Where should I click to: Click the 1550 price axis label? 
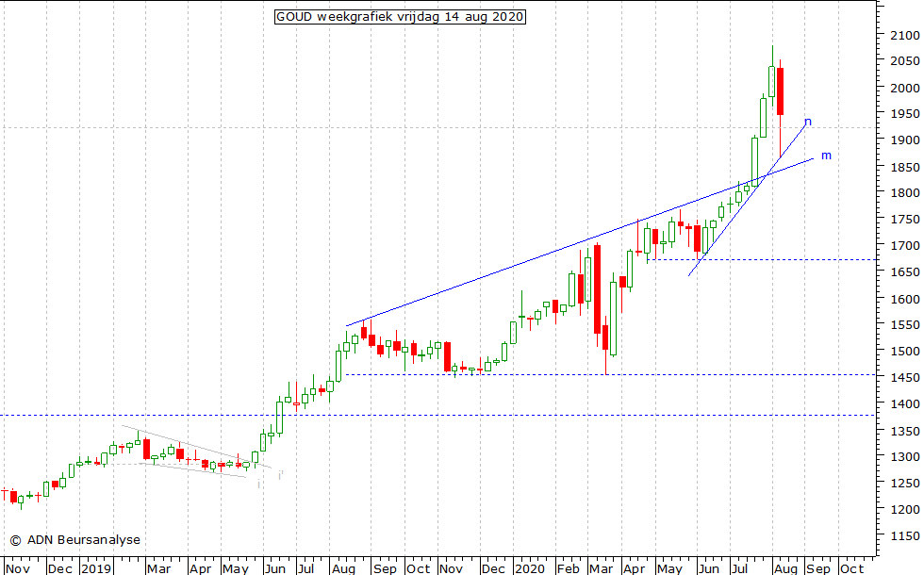click(x=904, y=324)
